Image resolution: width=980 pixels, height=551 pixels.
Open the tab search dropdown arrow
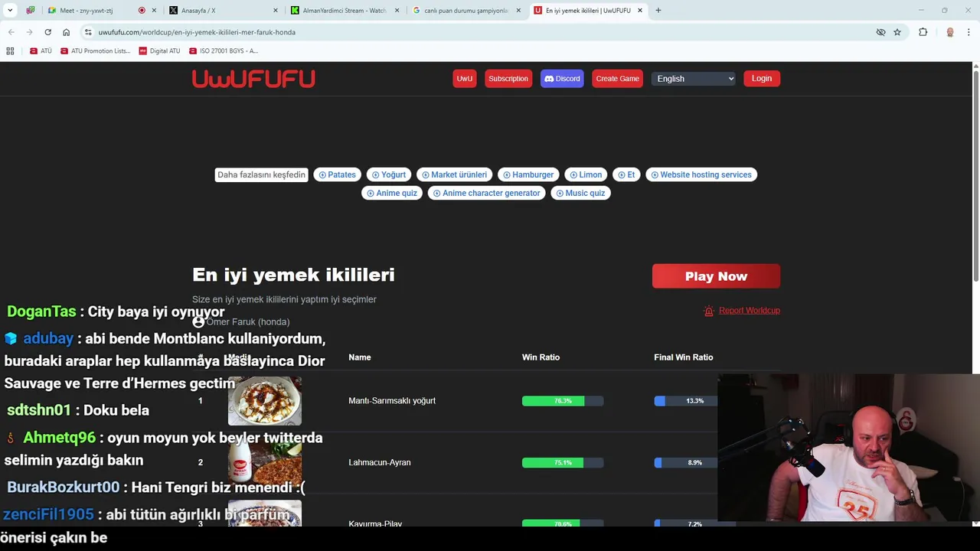pyautogui.click(x=11, y=11)
